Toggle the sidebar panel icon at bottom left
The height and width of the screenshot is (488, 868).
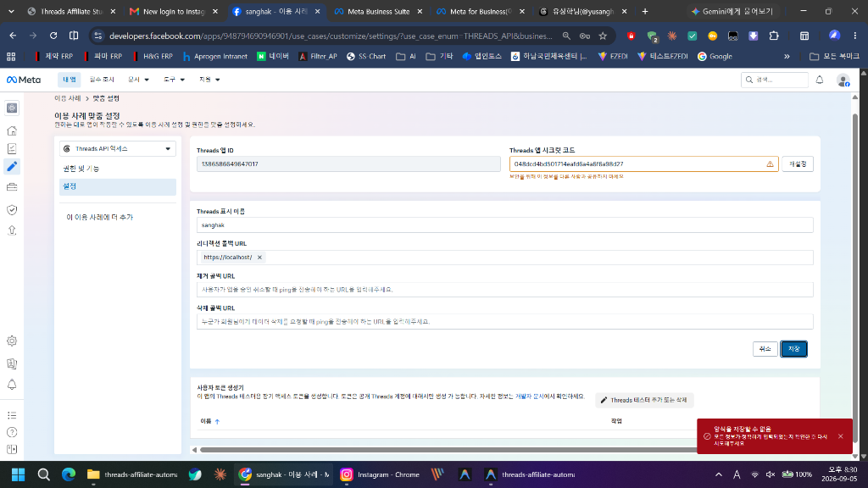12,449
